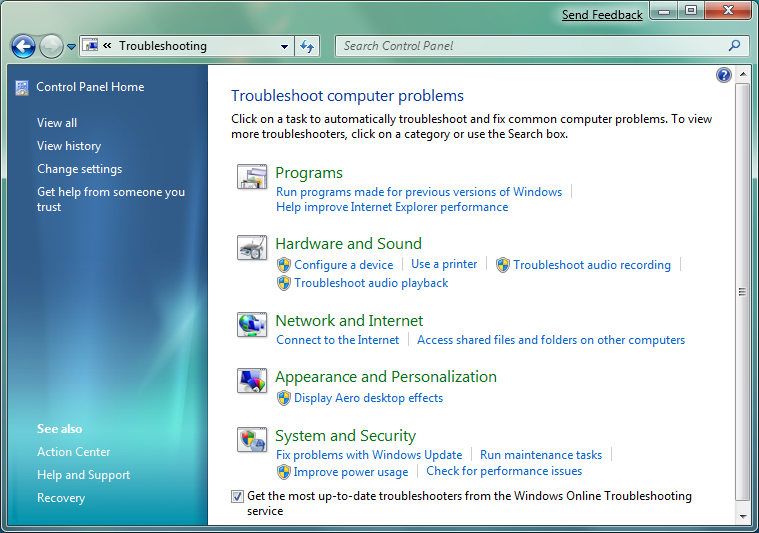Click Check for performance issues link

(x=504, y=471)
